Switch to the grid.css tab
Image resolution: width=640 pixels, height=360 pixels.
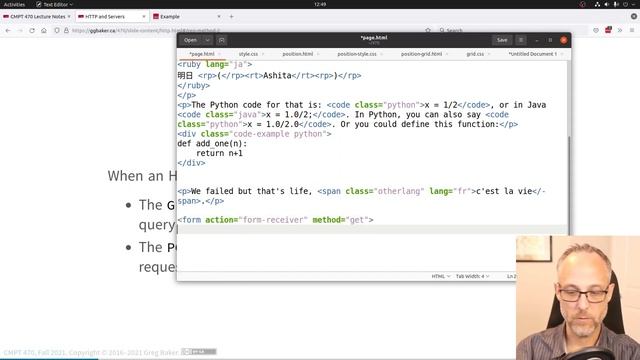[475, 54]
